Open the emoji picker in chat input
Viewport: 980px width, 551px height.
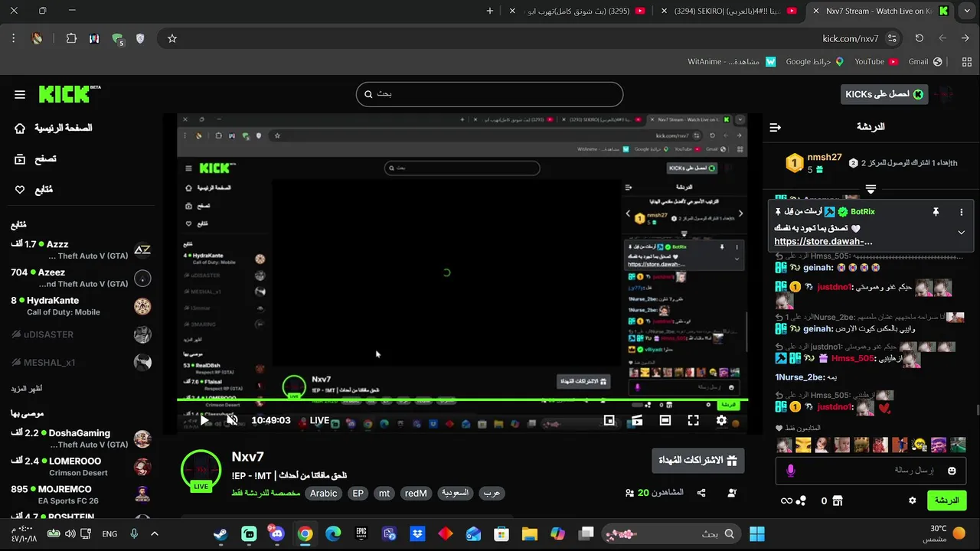pyautogui.click(x=952, y=471)
